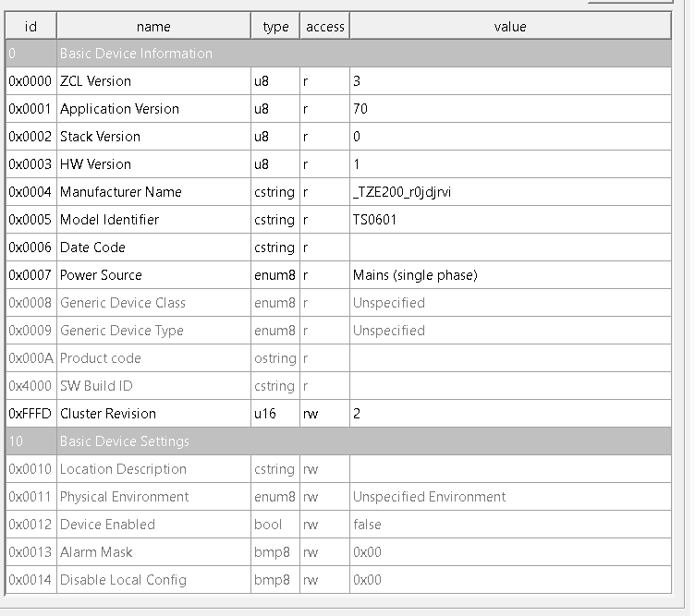Screen dimensions: 695x616
Task: Select the 'Generic Device Type' row
Action: pyautogui.click(x=338, y=331)
